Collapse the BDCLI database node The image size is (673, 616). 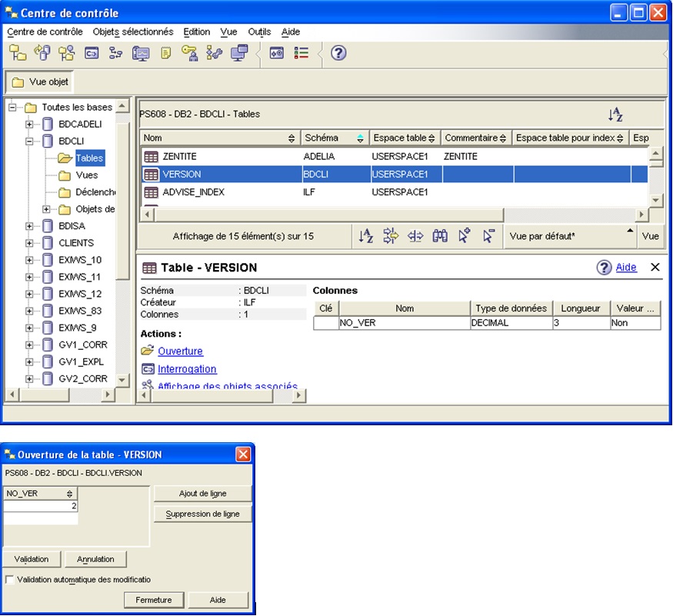click(x=30, y=142)
